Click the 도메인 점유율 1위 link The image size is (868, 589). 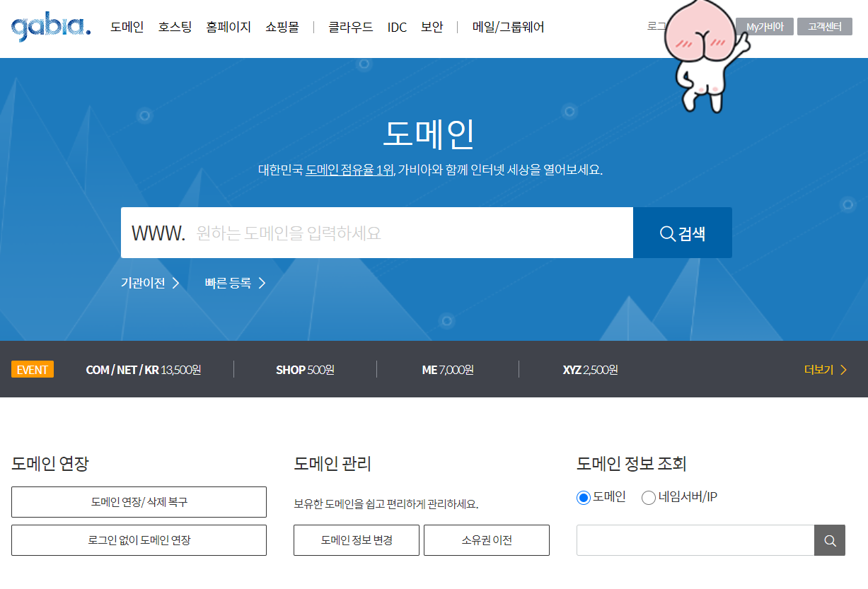click(349, 170)
